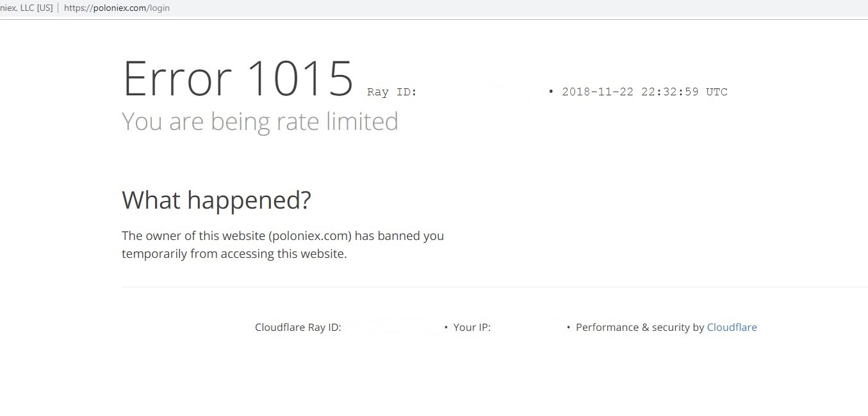The width and height of the screenshot is (868, 416).
Task: Click 'Performance & security by' footer text
Action: (x=640, y=327)
